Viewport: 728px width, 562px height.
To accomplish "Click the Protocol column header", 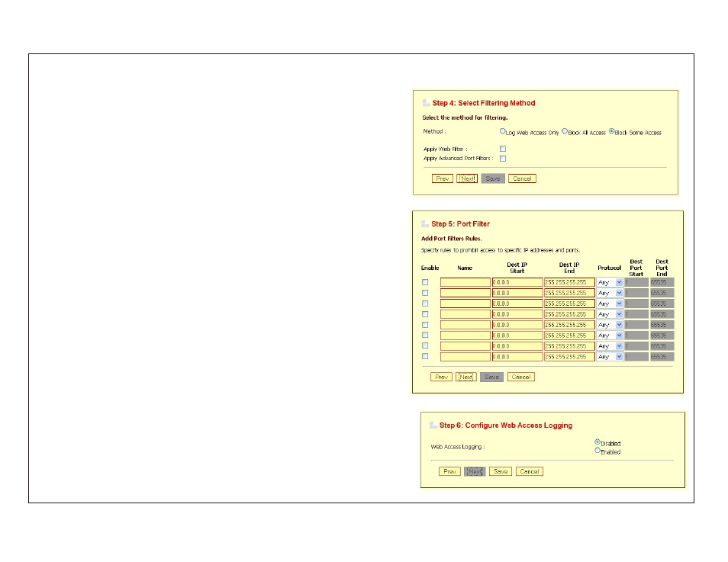I will point(609,268).
